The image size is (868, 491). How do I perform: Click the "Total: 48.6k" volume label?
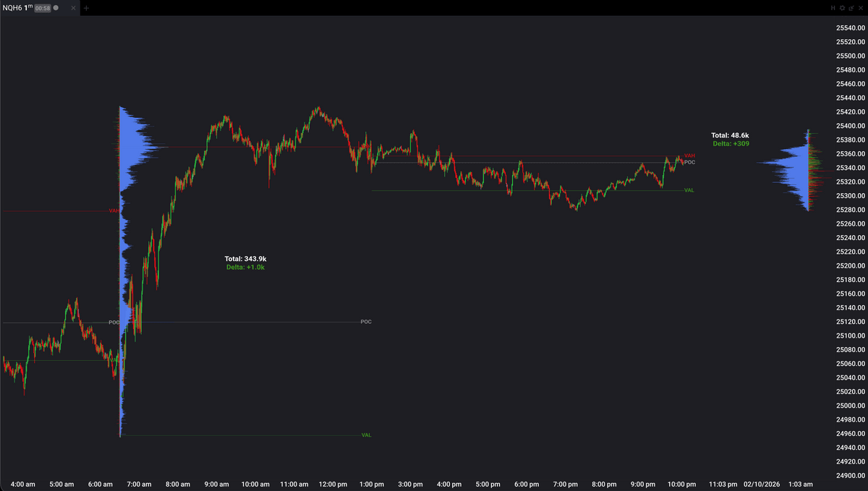[x=730, y=135]
